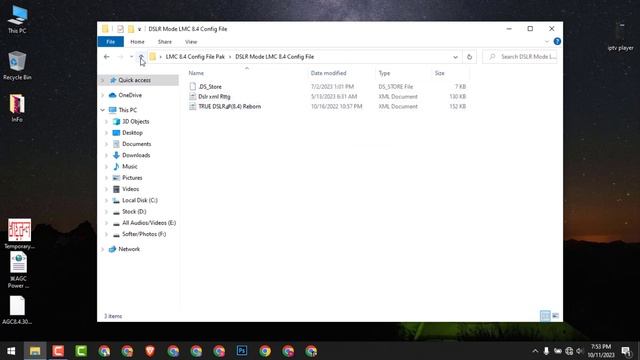This screenshot has width=640, height=360.
Task: Sort by Date modified column header
Action: tap(329, 73)
